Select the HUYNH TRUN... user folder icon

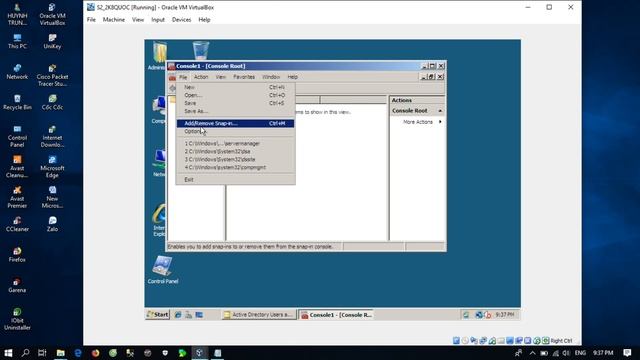(17, 14)
